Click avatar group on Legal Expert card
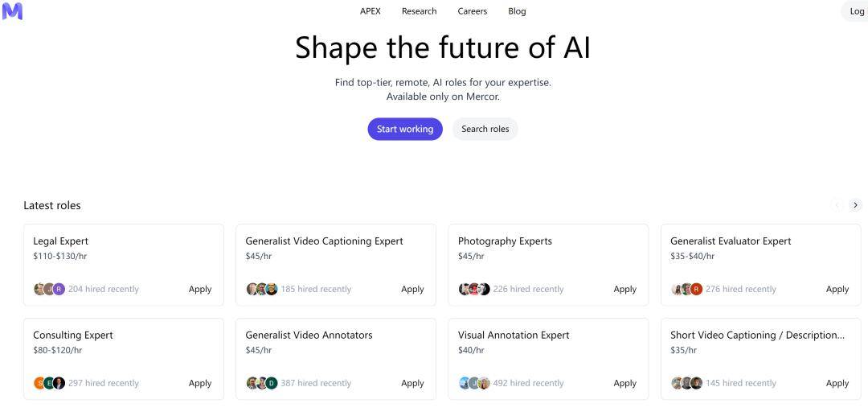The height and width of the screenshot is (416, 868). (49, 289)
